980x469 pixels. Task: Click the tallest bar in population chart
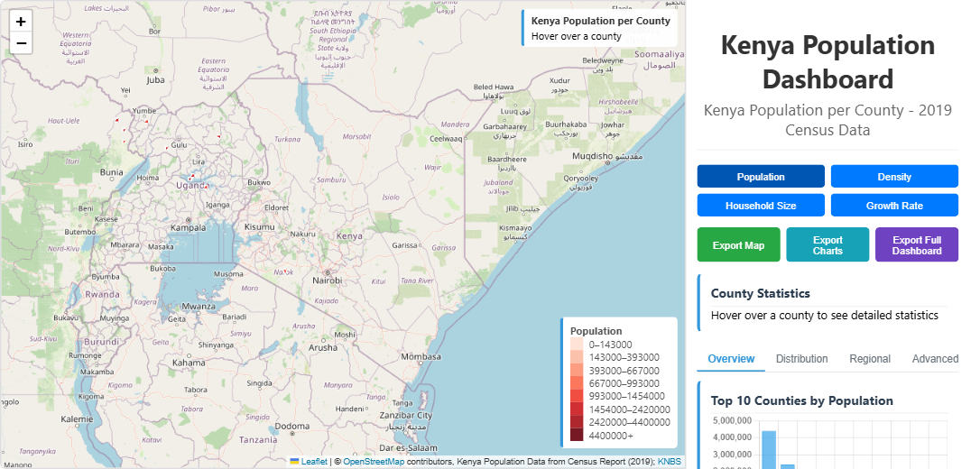click(x=769, y=450)
